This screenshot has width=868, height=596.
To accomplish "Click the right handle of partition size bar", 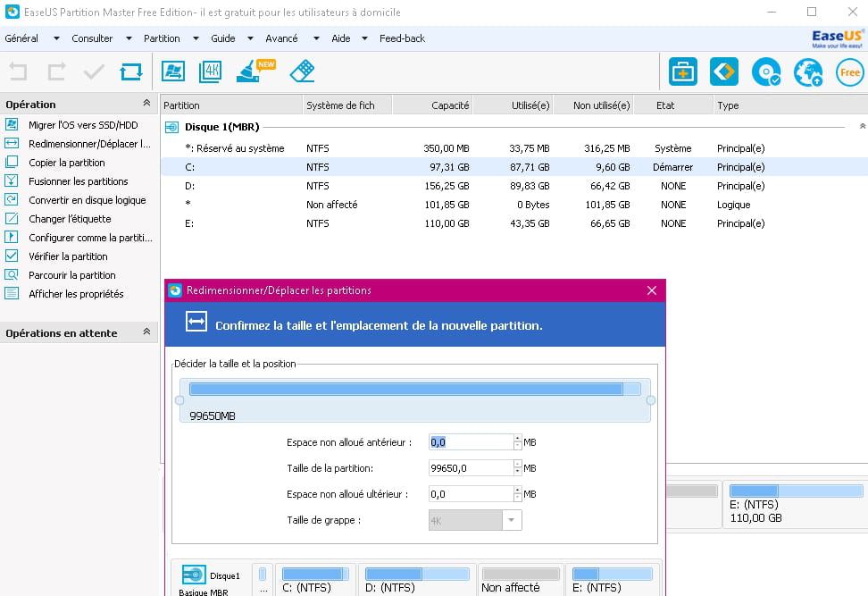I will (x=651, y=400).
